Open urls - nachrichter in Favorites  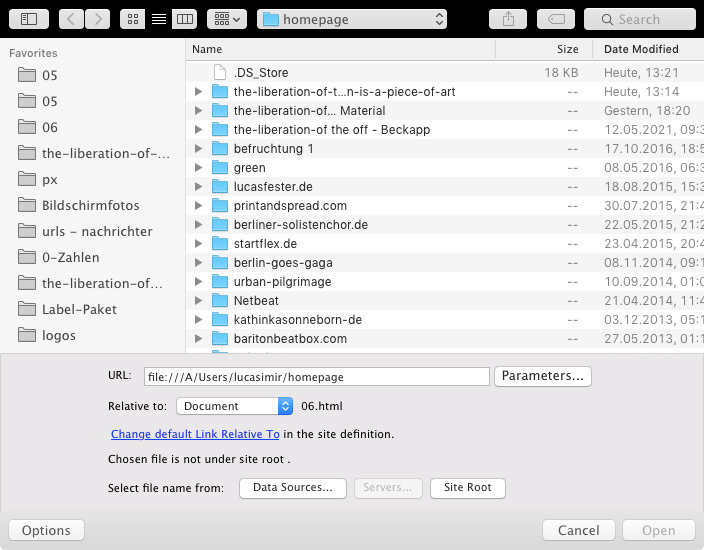(85, 232)
